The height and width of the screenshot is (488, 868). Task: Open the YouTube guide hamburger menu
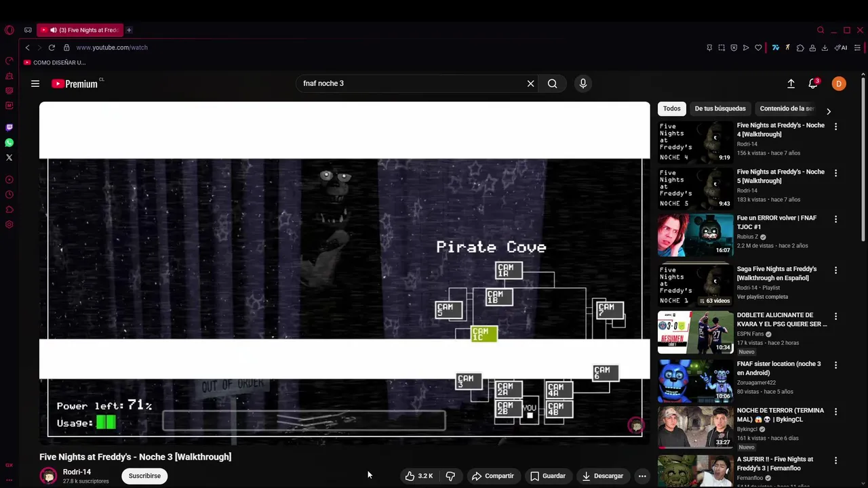coord(35,84)
